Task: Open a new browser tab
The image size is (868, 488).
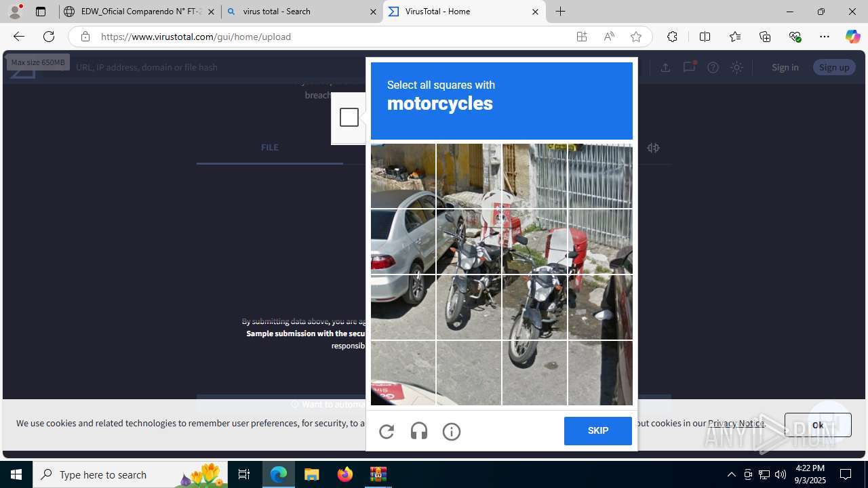Action: coord(561,12)
